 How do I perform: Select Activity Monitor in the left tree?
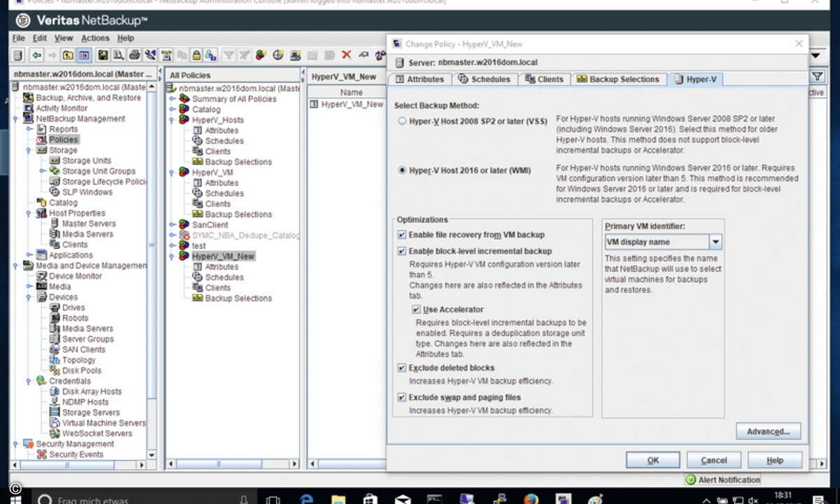(x=62, y=108)
